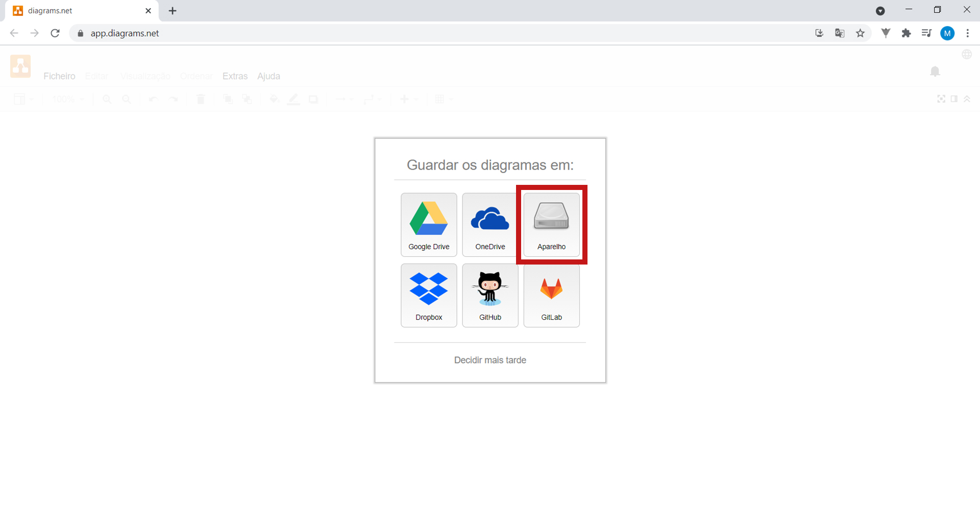The height and width of the screenshot is (526, 980).
Task: Open the tab search dropdown arrow
Action: point(880,11)
